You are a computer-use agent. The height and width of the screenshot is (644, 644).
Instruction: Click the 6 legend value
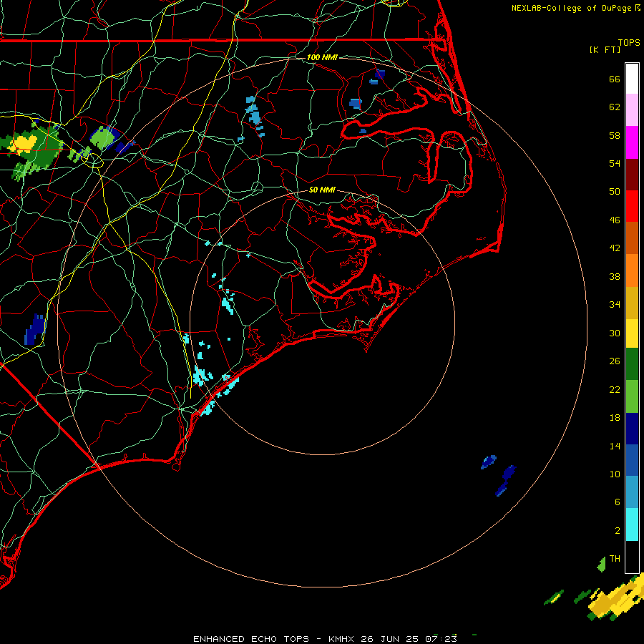(x=617, y=502)
